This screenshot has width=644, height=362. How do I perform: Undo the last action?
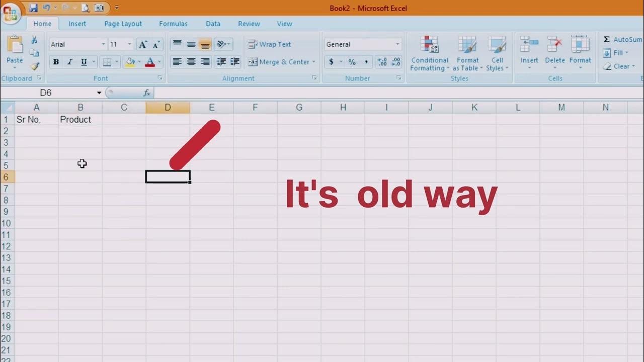pos(46,8)
